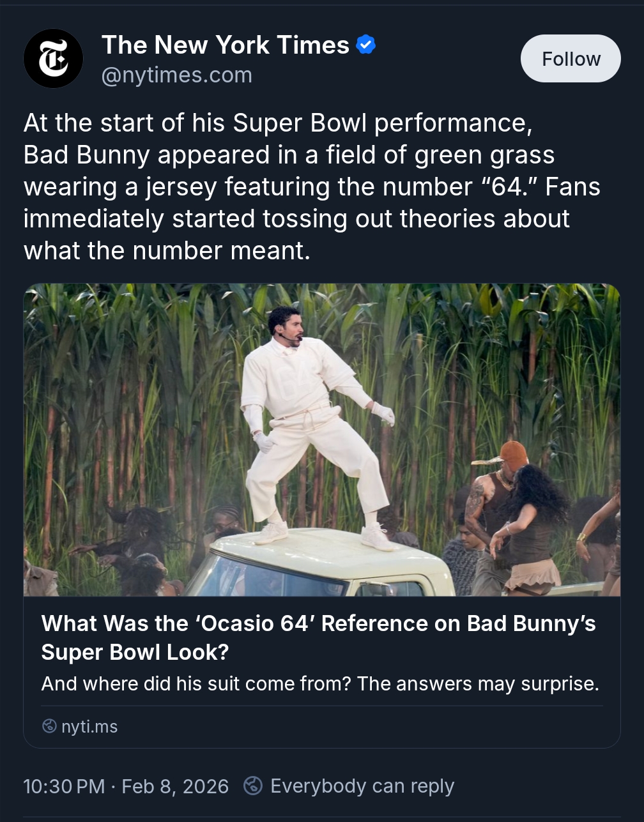Follow The New York Times account
Image resolution: width=644 pixels, height=822 pixels.
(571, 59)
